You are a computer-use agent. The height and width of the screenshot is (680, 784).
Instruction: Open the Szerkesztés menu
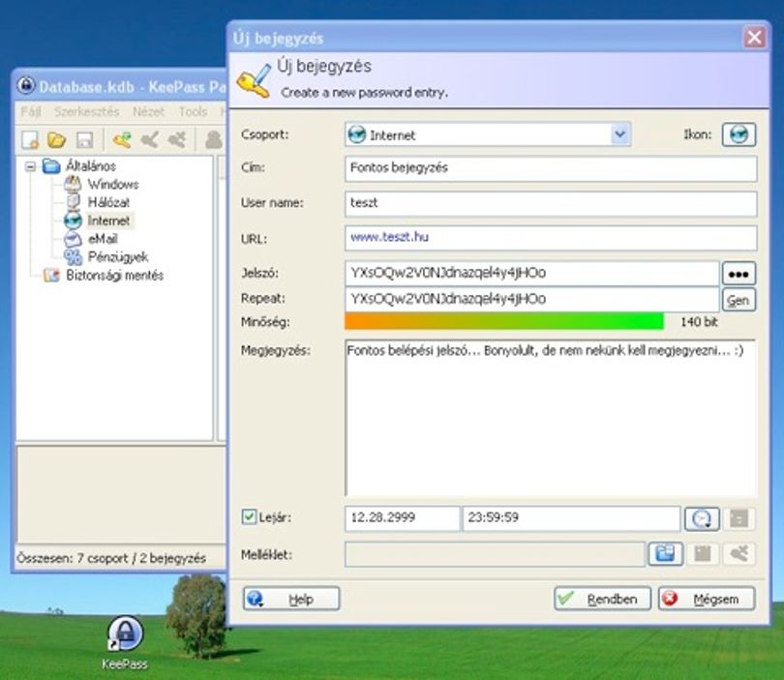tap(86, 111)
